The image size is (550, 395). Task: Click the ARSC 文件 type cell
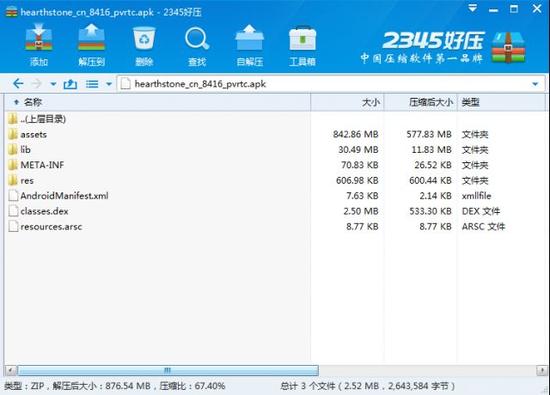483,227
